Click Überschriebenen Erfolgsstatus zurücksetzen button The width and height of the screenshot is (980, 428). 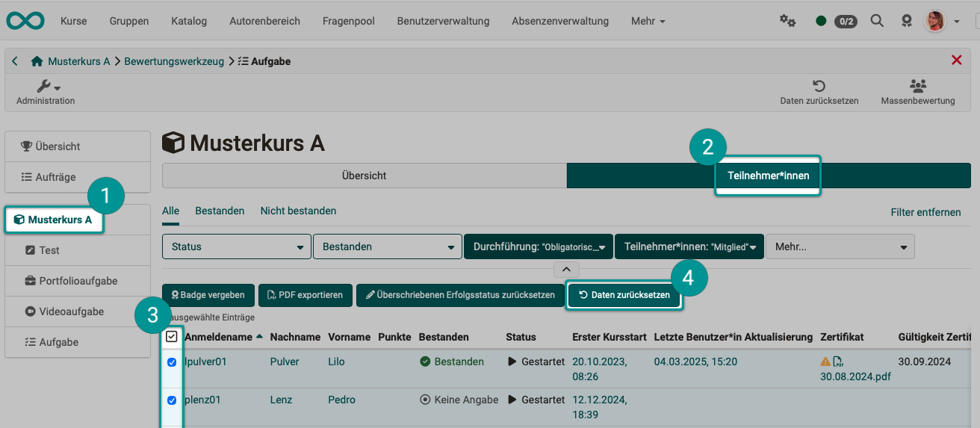pos(459,295)
